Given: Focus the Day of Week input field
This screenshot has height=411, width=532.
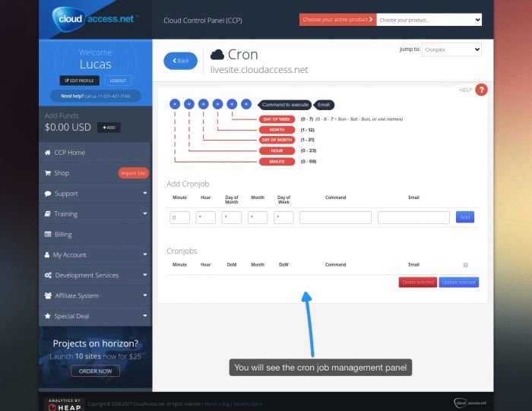Looking at the screenshot, I should pyautogui.click(x=283, y=217).
